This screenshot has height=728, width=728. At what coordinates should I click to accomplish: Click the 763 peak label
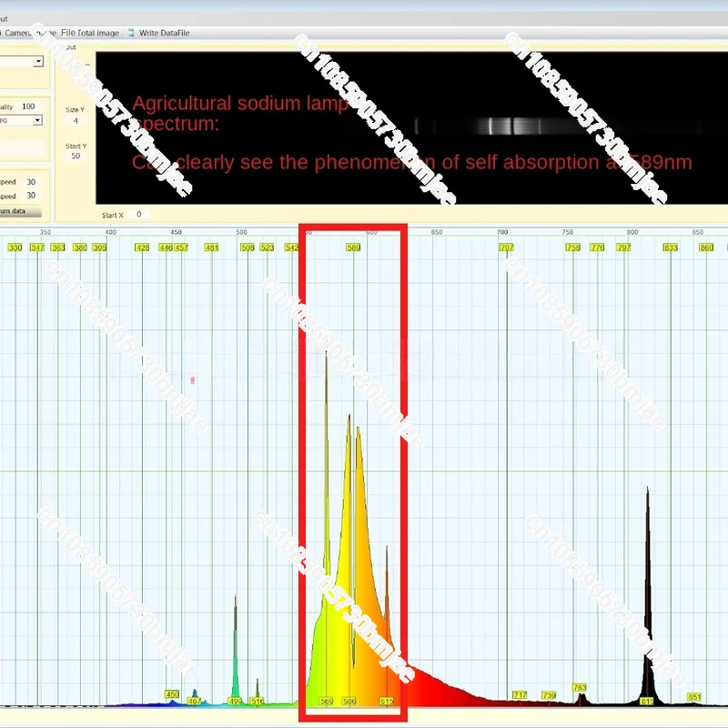point(580,687)
